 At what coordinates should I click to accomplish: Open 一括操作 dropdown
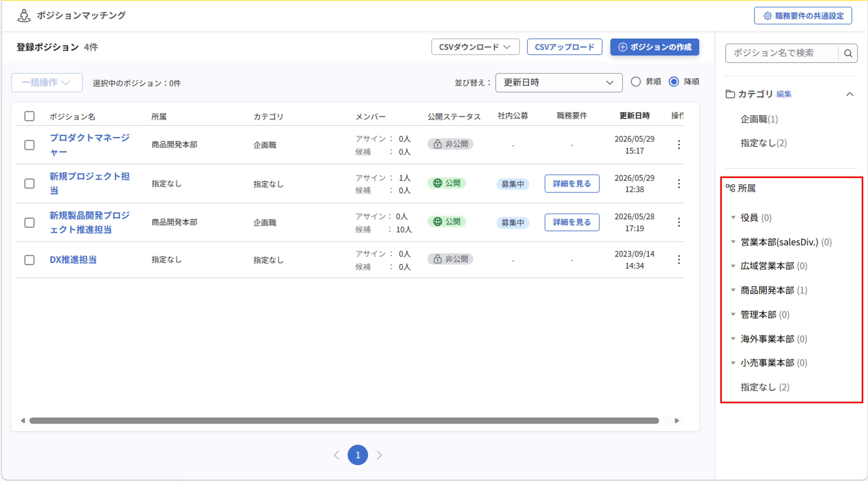pos(47,83)
